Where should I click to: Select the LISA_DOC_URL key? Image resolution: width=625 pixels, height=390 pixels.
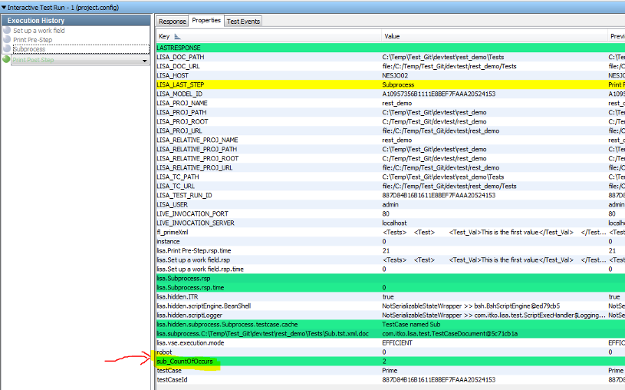click(178, 66)
